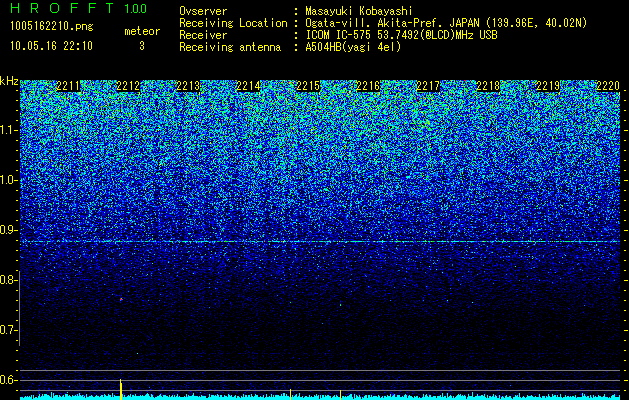Click receiver text ICOM IC-575 53.7492 MHz

tap(401, 35)
